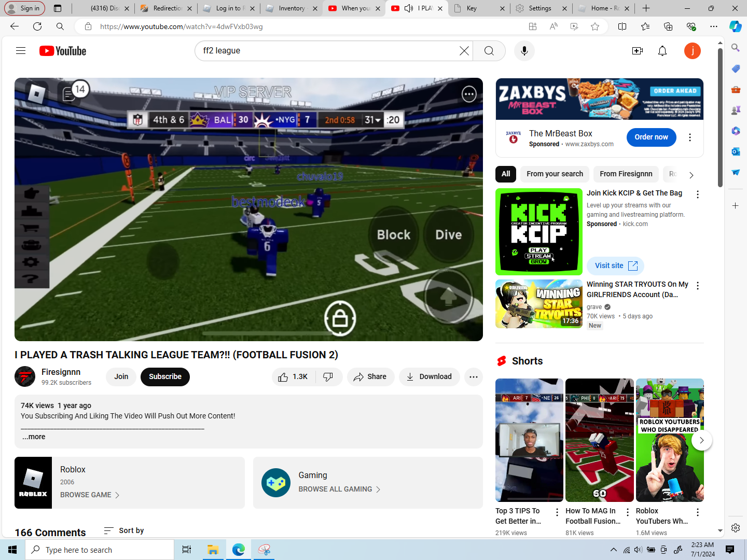Download the video
Screen dimensions: 747x560
tap(430, 377)
